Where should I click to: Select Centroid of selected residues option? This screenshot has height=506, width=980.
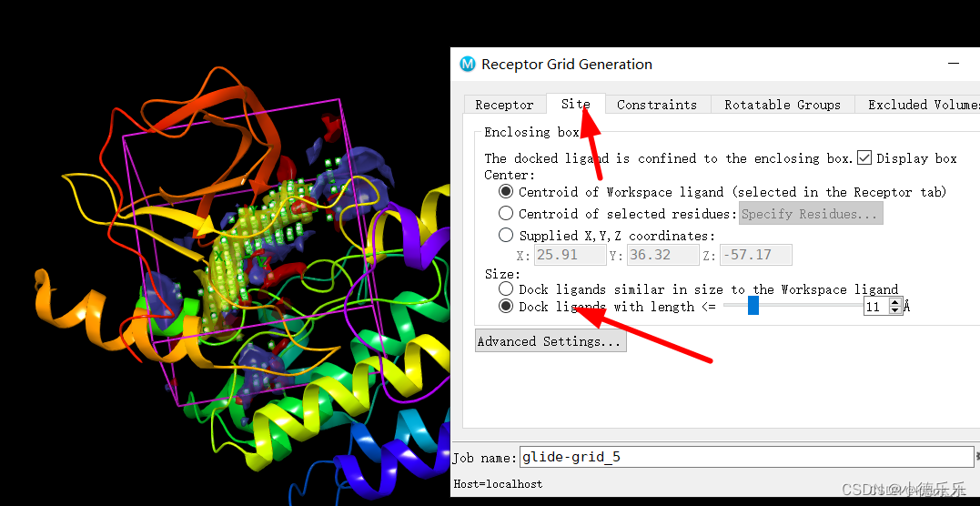click(506, 213)
